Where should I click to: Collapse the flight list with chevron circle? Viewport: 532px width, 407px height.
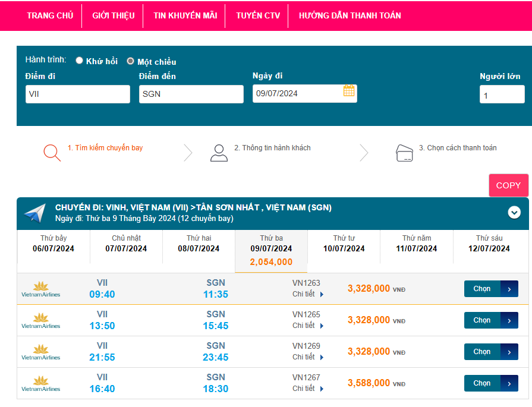[x=514, y=212]
